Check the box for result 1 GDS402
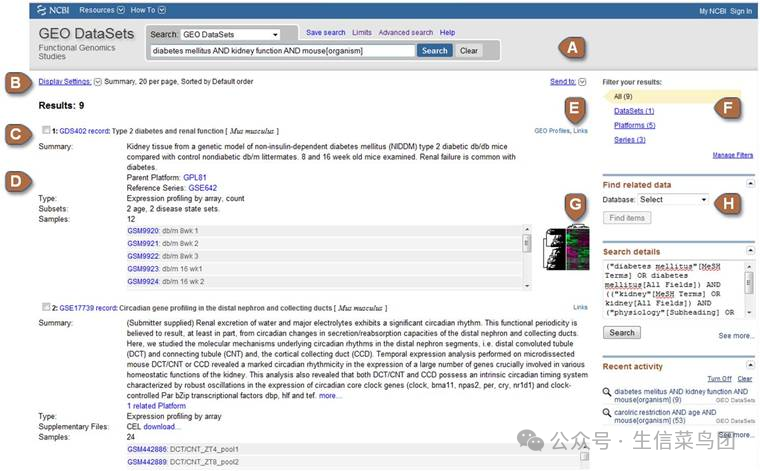Screen dimensions: 760x471 pyautogui.click(x=46, y=129)
